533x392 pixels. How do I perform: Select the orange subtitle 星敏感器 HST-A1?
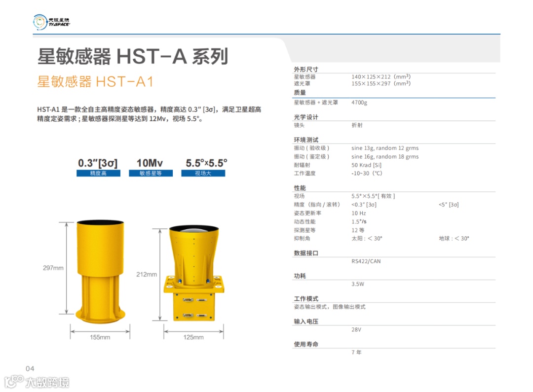tap(95, 81)
